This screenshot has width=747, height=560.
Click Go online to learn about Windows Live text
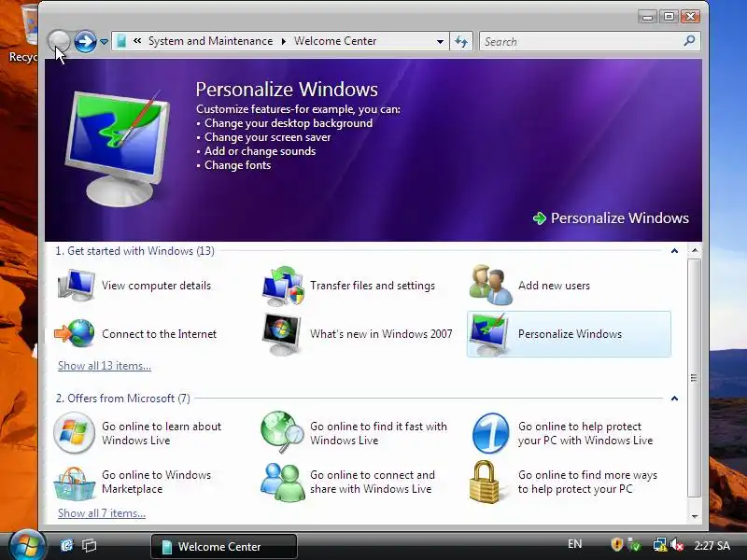click(x=162, y=433)
